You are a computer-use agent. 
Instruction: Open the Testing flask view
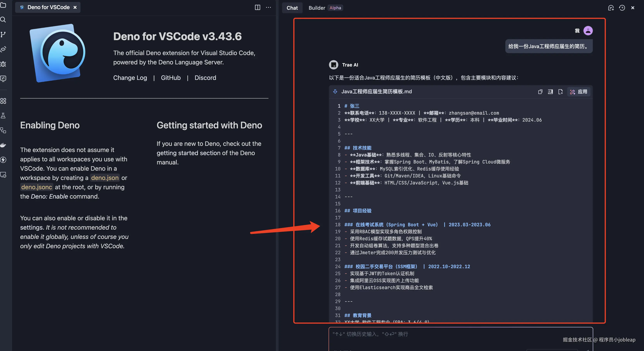(3, 116)
